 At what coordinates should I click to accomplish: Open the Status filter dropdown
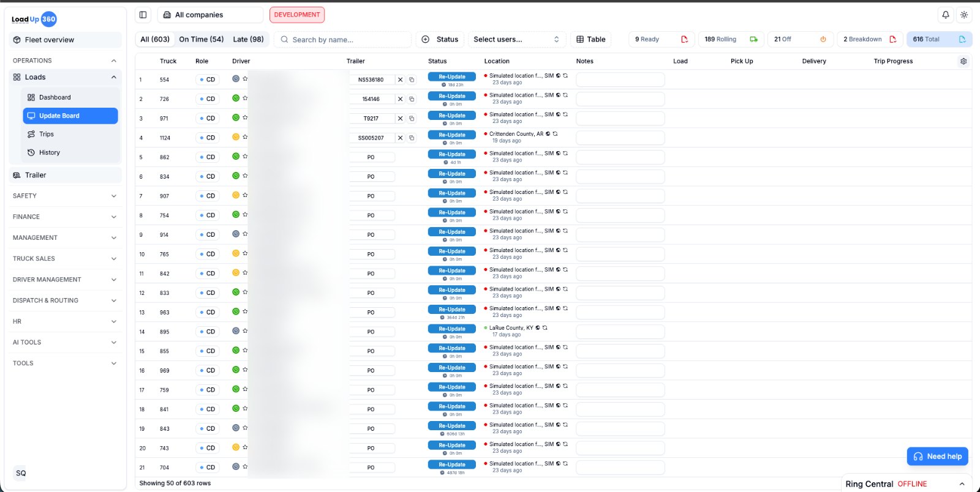[440, 39]
